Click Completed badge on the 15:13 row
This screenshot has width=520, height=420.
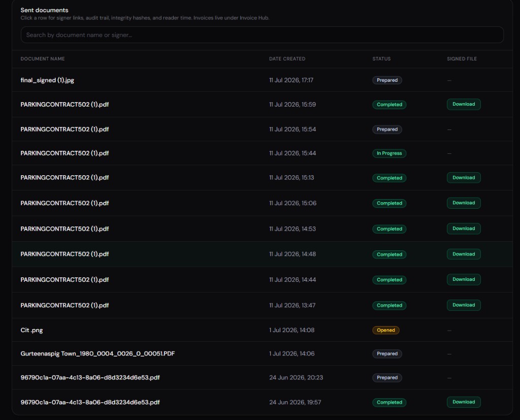389,178
